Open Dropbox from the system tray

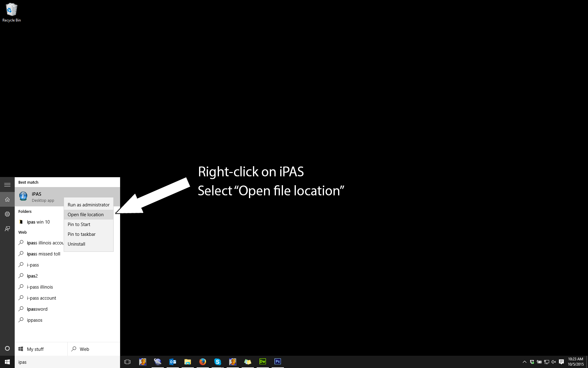[532, 362]
